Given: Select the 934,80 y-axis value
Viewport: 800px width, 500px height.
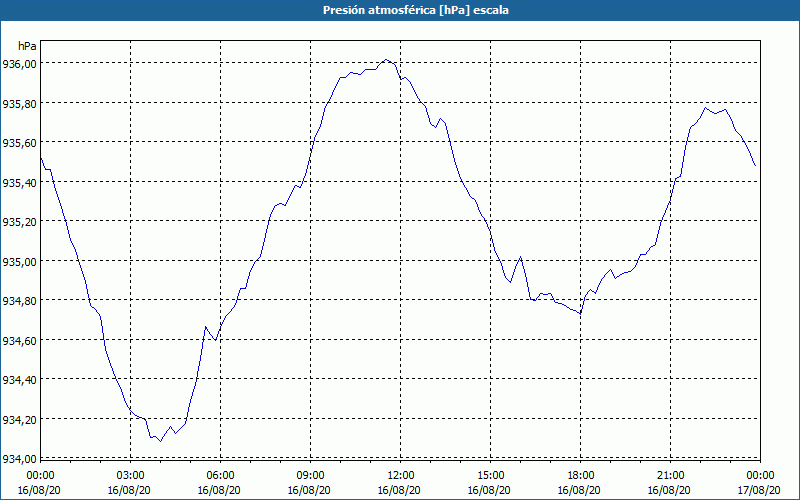Looking at the screenshot, I should tap(19, 301).
